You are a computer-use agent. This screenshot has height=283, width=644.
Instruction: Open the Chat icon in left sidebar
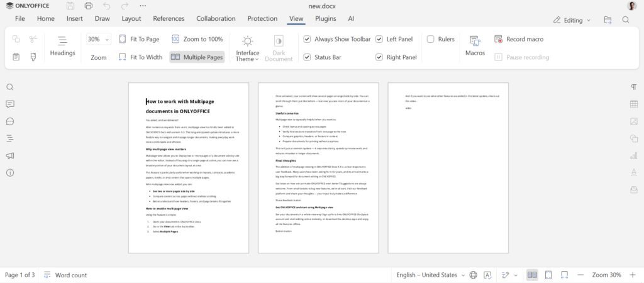tap(10, 121)
